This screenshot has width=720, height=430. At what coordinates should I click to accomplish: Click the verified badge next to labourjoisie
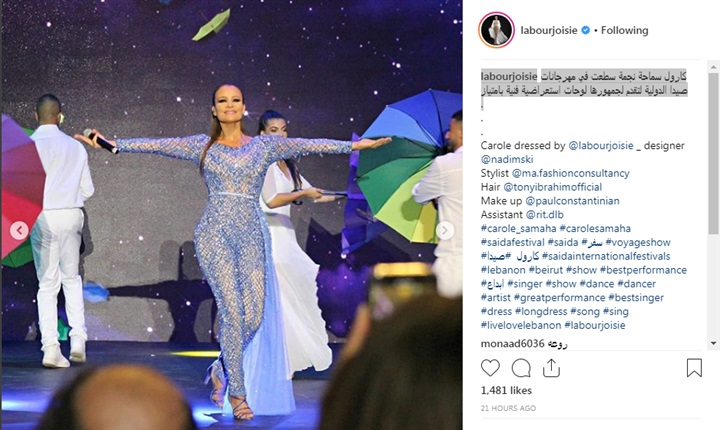[x=586, y=30]
